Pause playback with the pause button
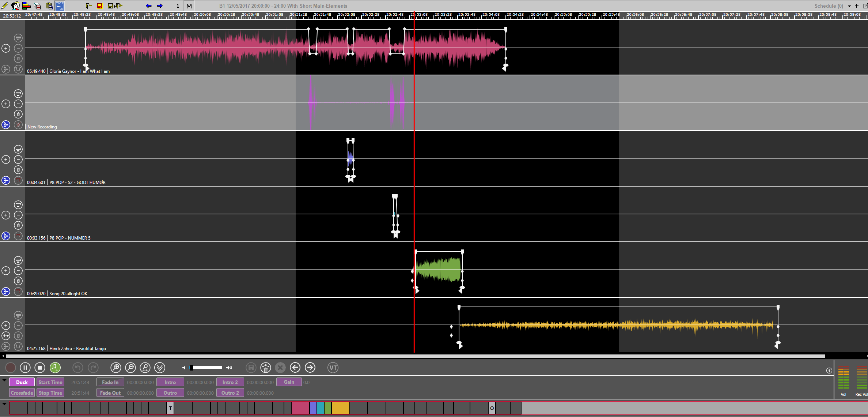The height and width of the screenshot is (417, 868). pyautogui.click(x=25, y=368)
